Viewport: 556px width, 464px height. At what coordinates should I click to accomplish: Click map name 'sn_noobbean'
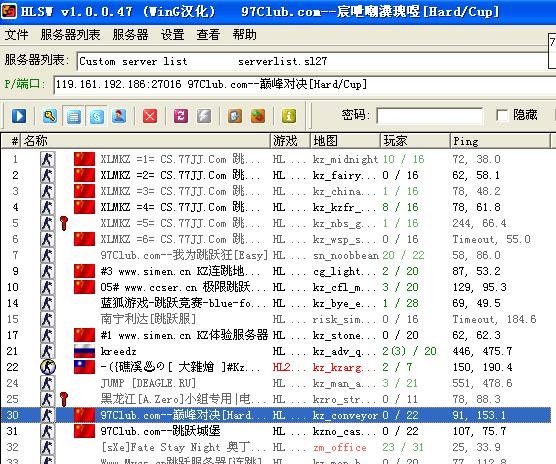[346, 256]
